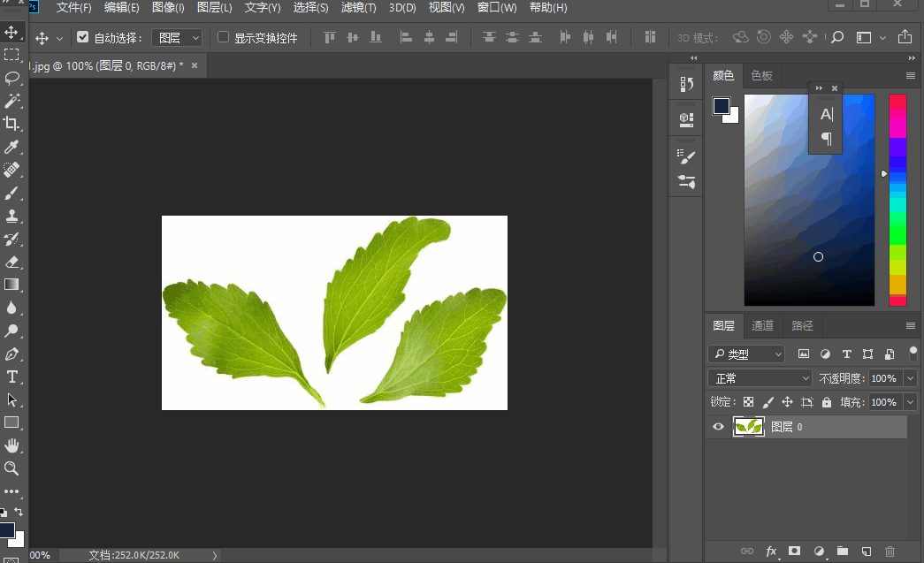Open the 正常 blend mode dropdown

(x=760, y=378)
